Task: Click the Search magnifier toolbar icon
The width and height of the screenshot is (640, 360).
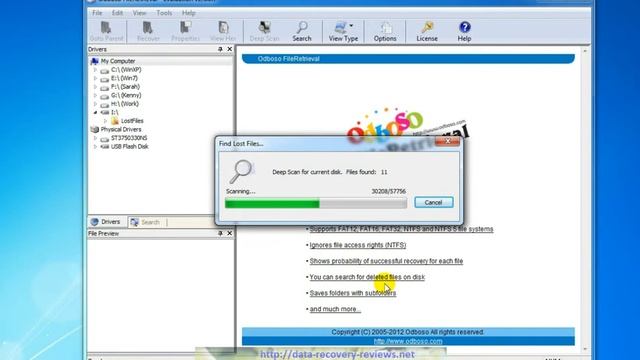Action: click(302, 28)
